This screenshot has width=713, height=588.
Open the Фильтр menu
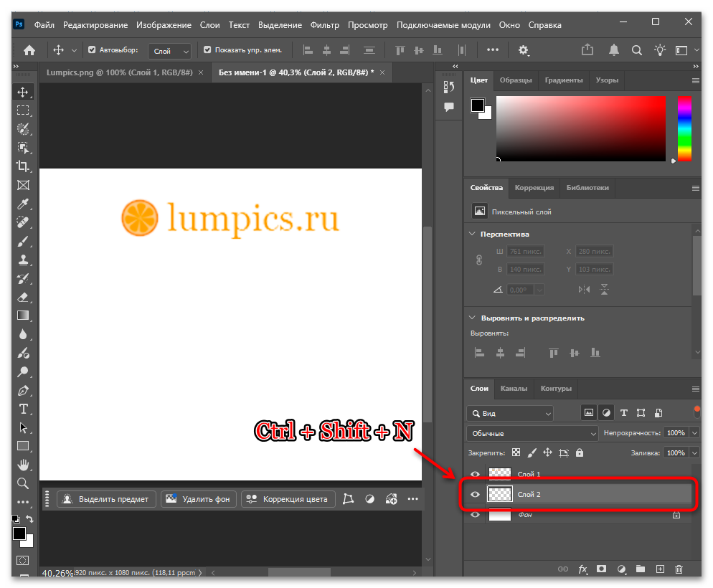coord(325,25)
